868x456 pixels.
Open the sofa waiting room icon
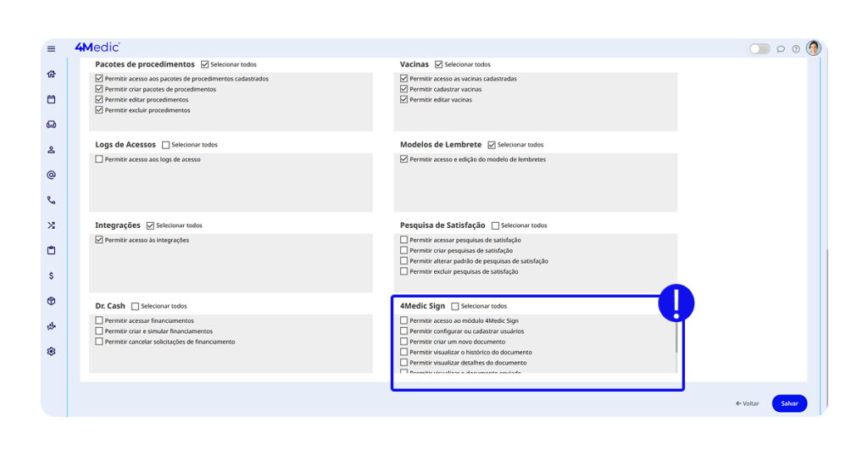click(52, 125)
